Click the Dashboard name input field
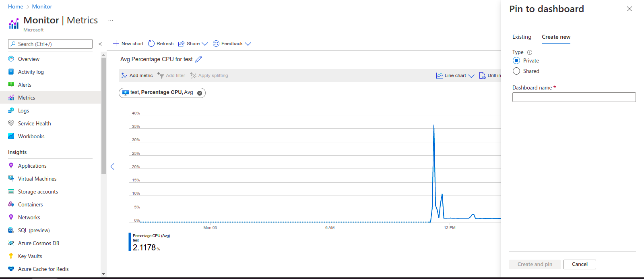The width and height of the screenshot is (644, 279). click(x=574, y=97)
